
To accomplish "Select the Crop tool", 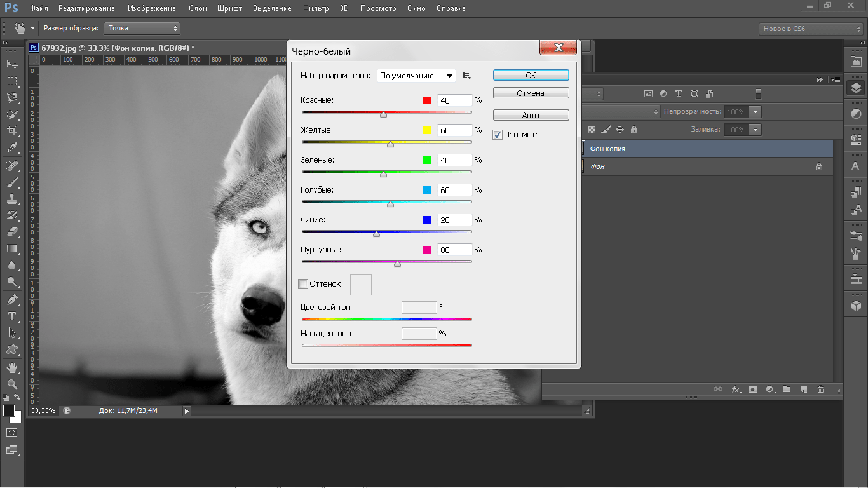I will coord(12,131).
